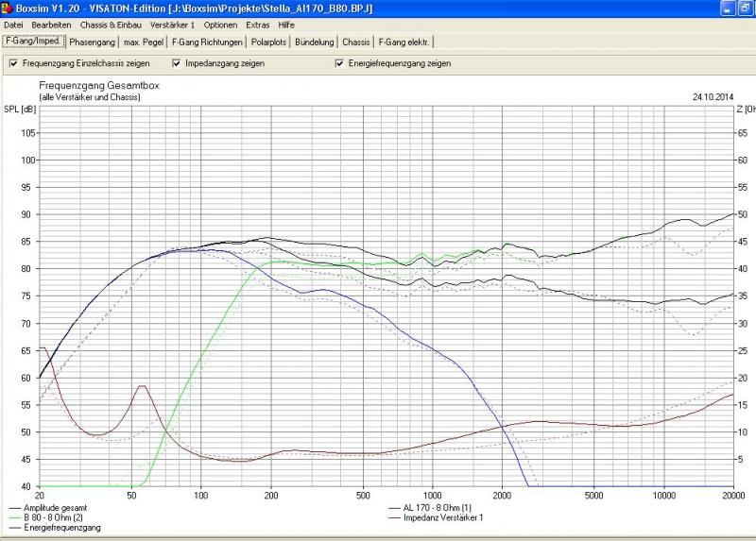This screenshot has height=541, width=756.
Task: Click the 20000 frequency axis label
Action: coord(733,496)
